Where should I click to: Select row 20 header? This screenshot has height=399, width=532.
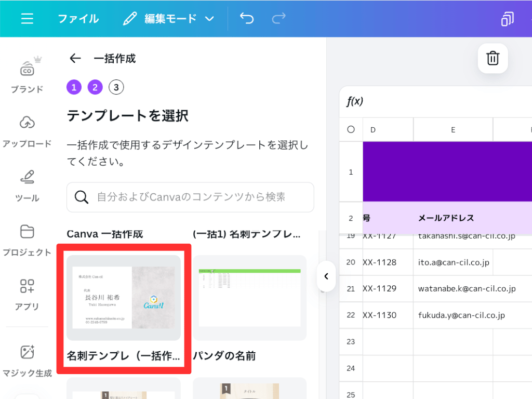(351, 262)
